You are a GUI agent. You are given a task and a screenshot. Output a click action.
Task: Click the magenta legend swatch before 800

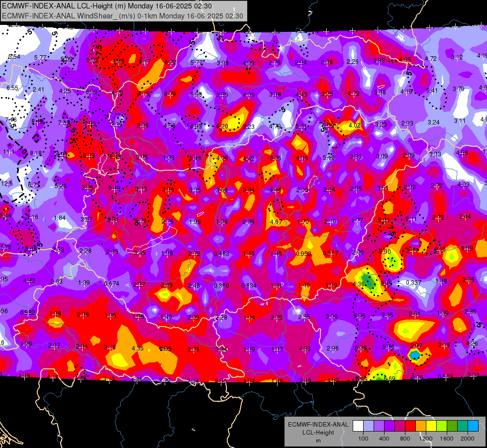coord(400,426)
